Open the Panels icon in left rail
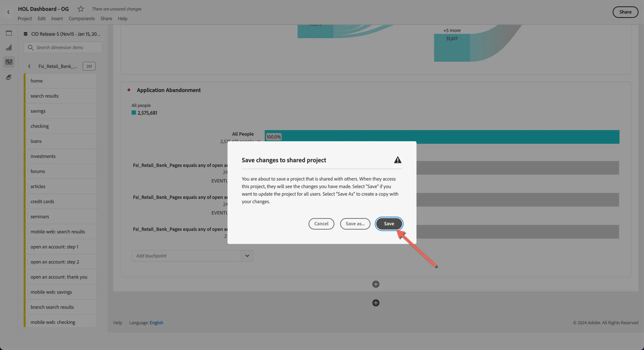 9,33
